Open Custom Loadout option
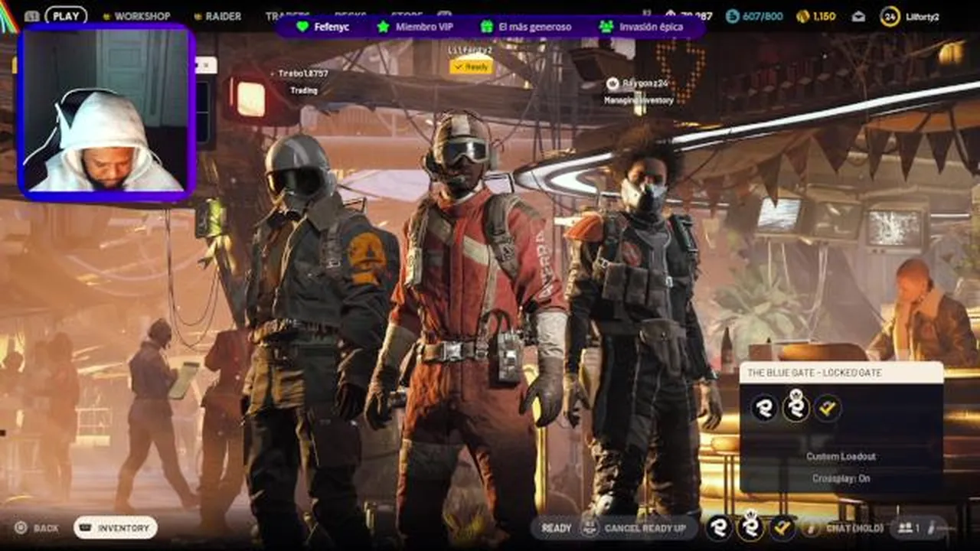 click(x=841, y=456)
